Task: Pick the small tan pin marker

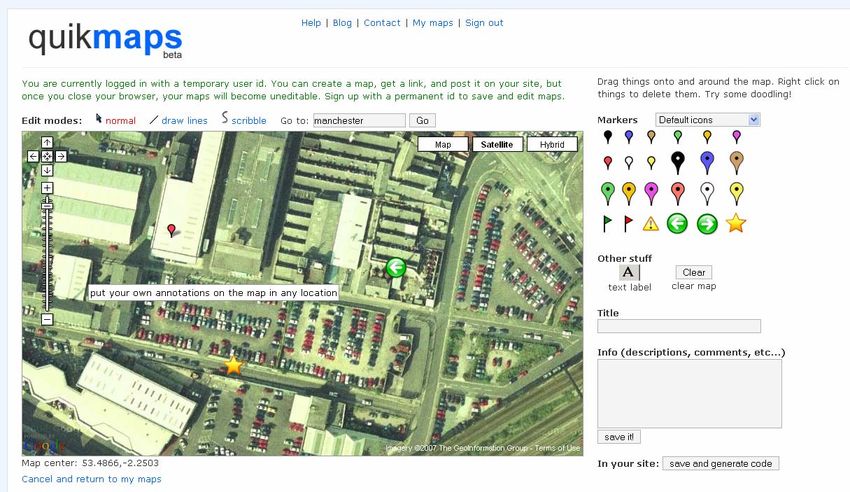Action: (651, 137)
